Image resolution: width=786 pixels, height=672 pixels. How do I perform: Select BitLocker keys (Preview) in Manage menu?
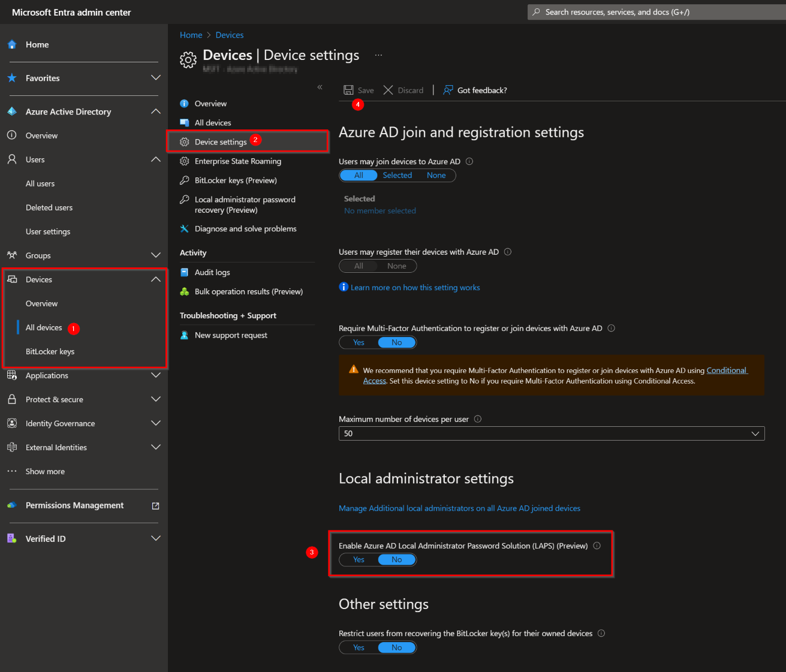pyautogui.click(x=235, y=180)
